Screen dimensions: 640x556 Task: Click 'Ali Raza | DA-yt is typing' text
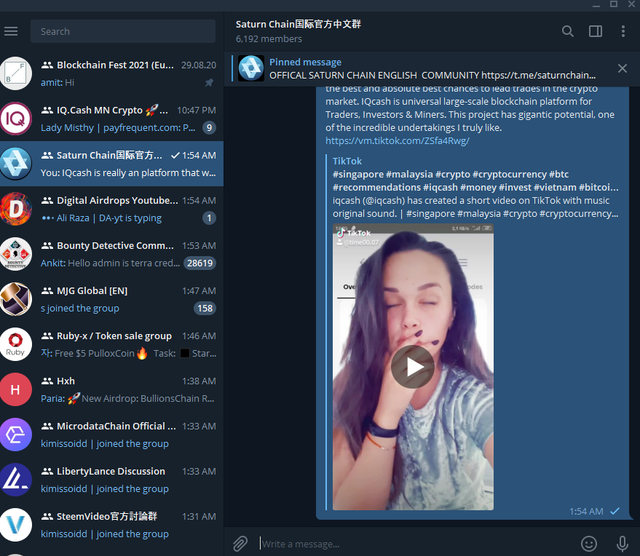[109, 218]
